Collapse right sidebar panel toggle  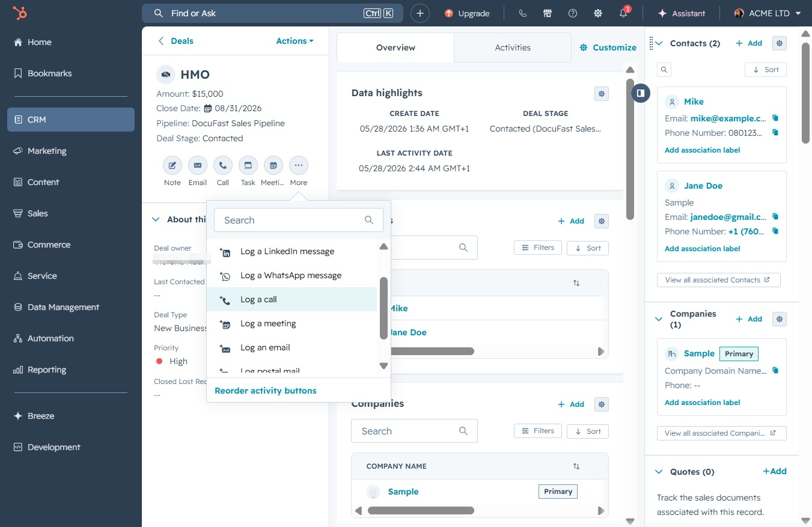click(x=641, y=93)
